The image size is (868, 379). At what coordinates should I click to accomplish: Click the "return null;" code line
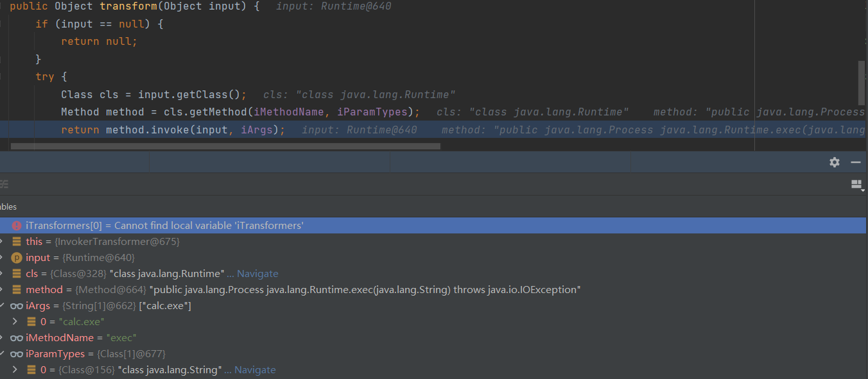coord(99,41)
